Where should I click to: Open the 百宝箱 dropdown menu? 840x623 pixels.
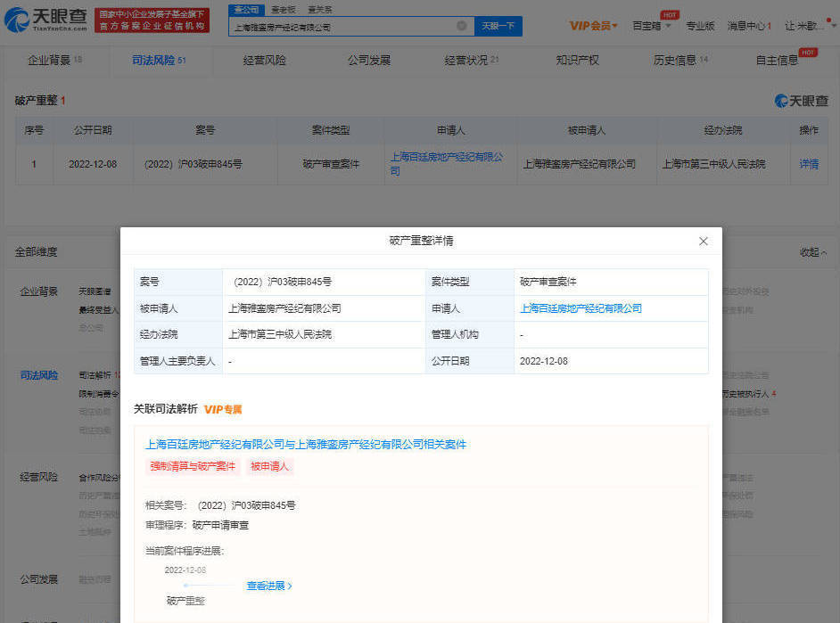click(x=652, y=26)
